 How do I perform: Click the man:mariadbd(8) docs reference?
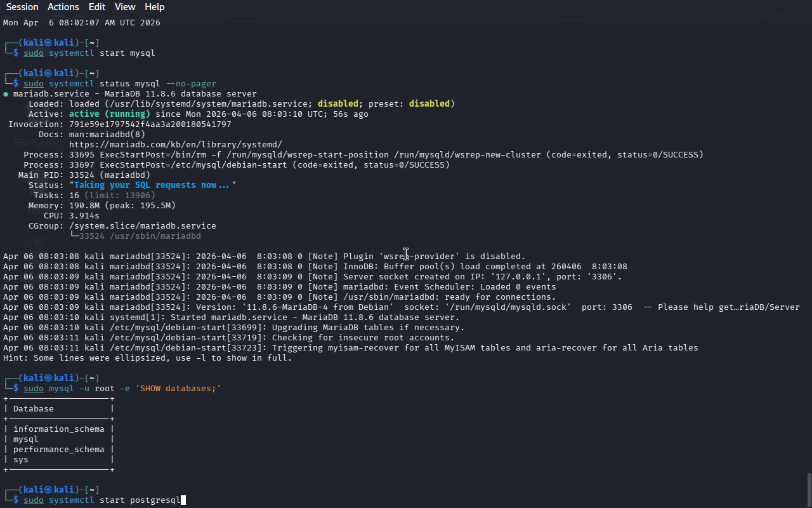click(107, 135)
